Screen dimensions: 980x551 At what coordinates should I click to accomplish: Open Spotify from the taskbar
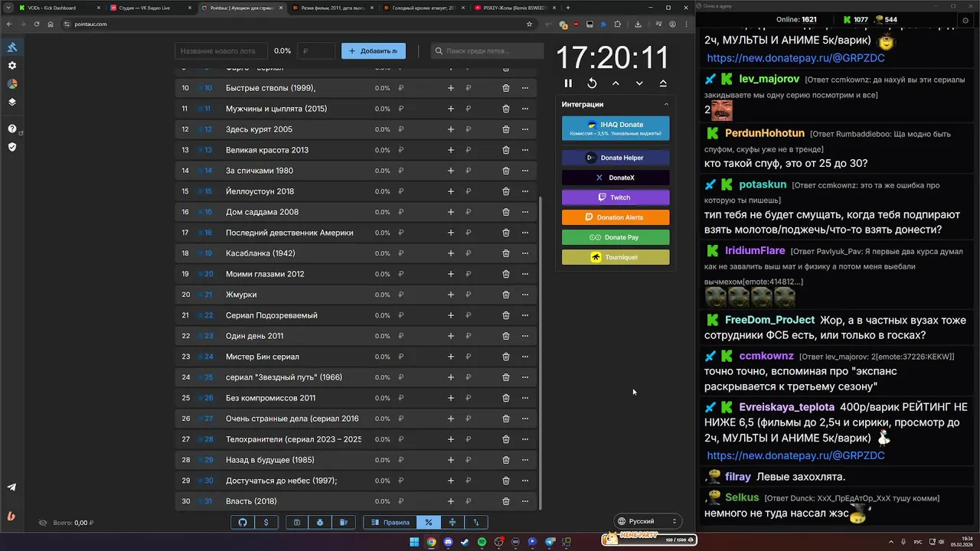[x=482, y=542]
